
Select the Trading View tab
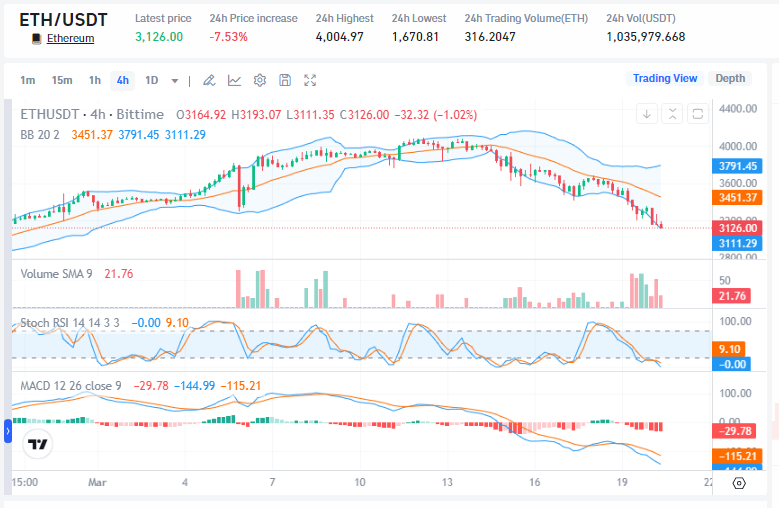click(665, 78)
